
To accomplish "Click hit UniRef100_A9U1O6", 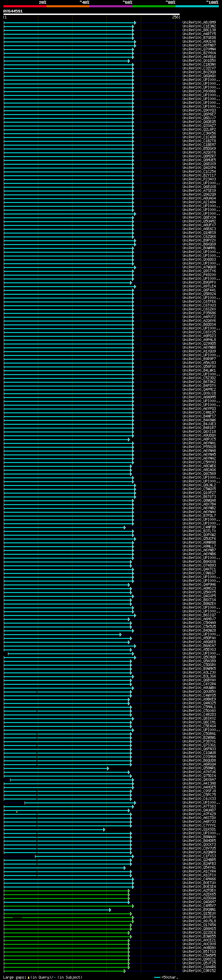I will [x=199, y=41].
